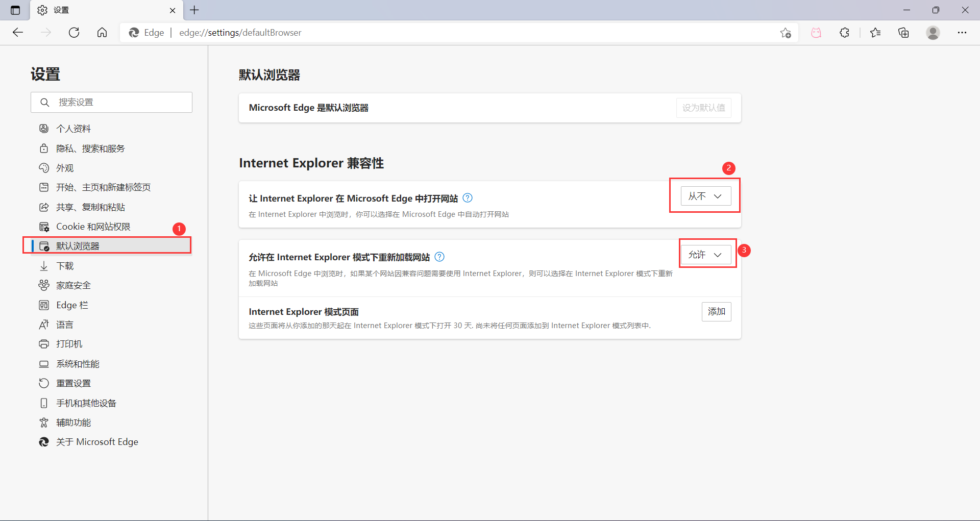Open the Collections icon
The height and width of the screenshot is (521, 980).
(903, 33)
